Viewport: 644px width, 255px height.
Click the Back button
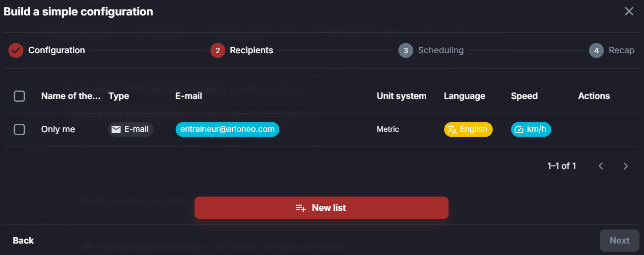click(x=23, y=241)
